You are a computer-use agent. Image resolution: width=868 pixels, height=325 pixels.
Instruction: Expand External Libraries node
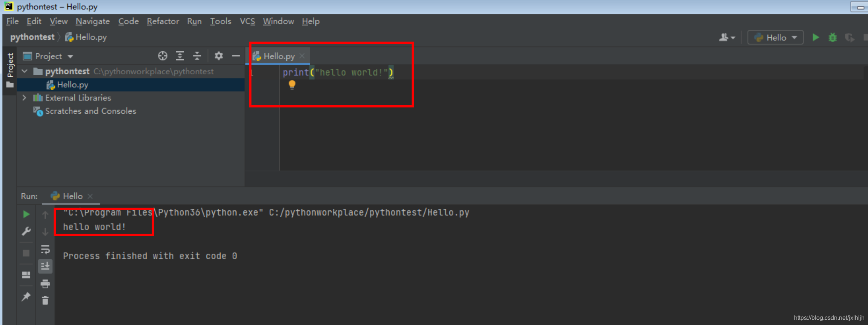[25, 97]
